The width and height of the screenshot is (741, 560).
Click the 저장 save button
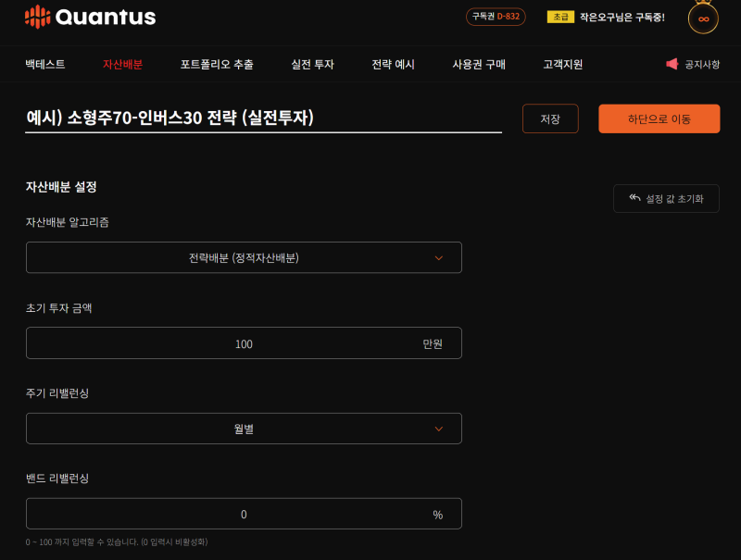pyautogui.click(x=550, y=118)
